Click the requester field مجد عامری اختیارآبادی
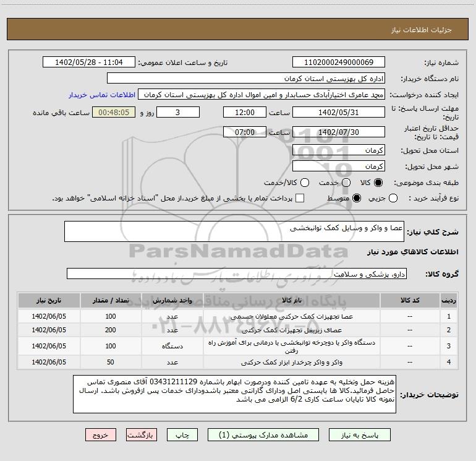The image size is (476, 461). (x=261, y=95)
